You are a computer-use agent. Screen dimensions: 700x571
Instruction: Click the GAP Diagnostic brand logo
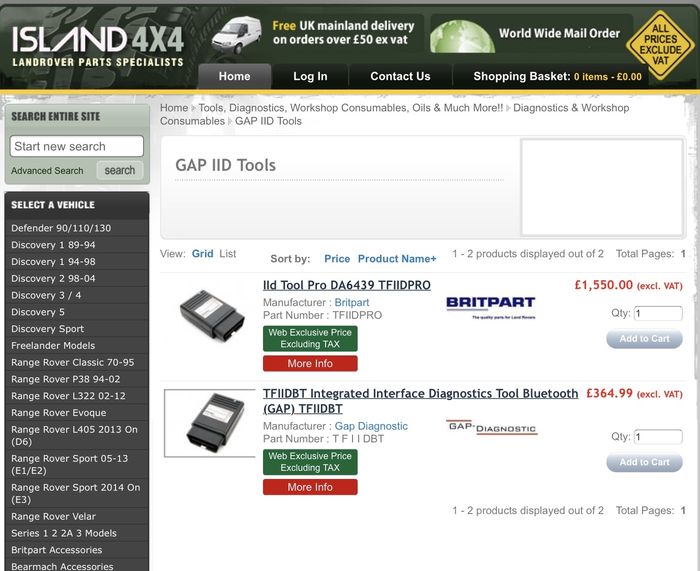point(492,427)
